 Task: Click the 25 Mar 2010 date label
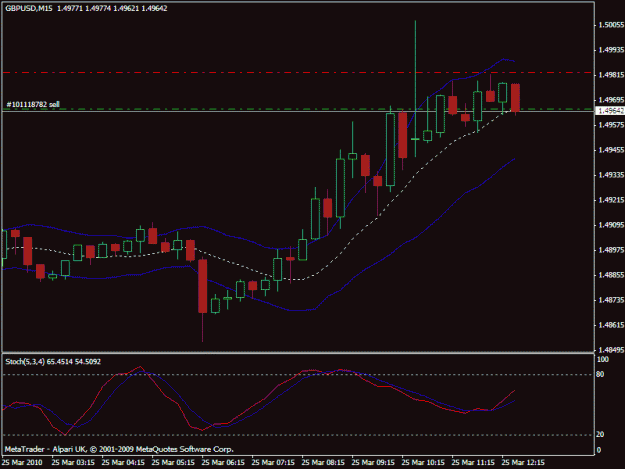pyautogui.click(x=22, y=463)
